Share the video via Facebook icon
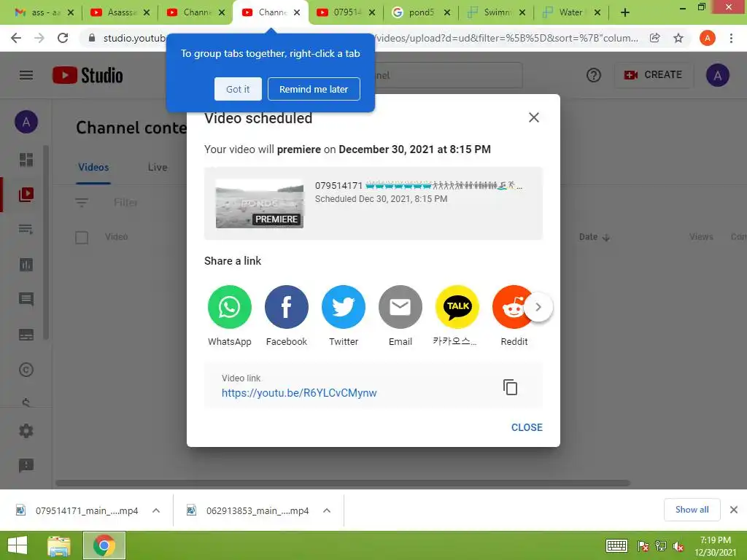The width and height of the screenshot is (747, 560). [x=286, y=307]
